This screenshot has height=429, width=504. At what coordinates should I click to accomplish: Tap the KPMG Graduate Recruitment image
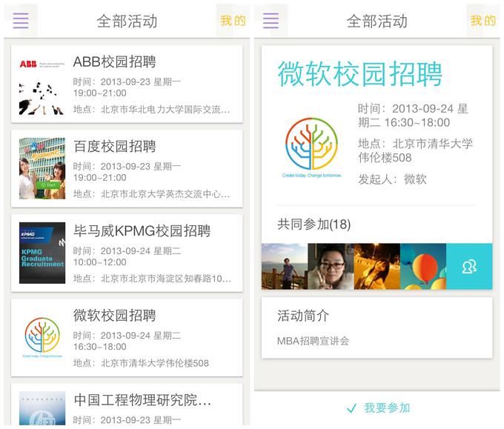point(42,253)
